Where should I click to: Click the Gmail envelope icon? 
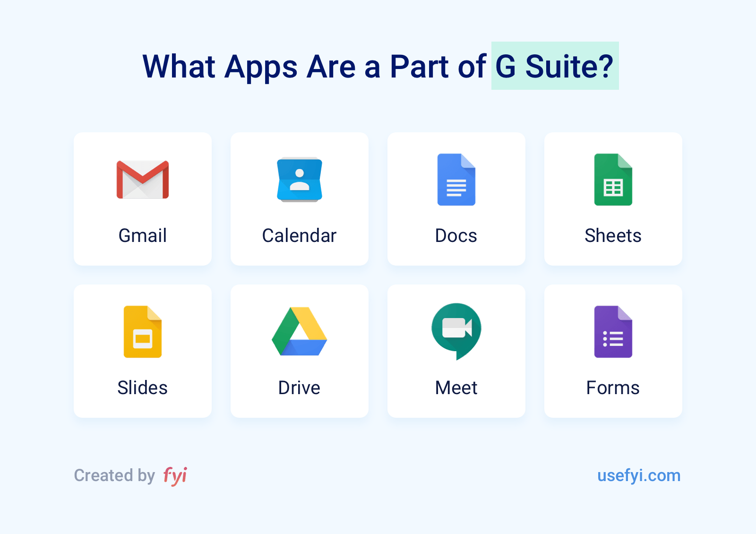[x=143, y=180]
